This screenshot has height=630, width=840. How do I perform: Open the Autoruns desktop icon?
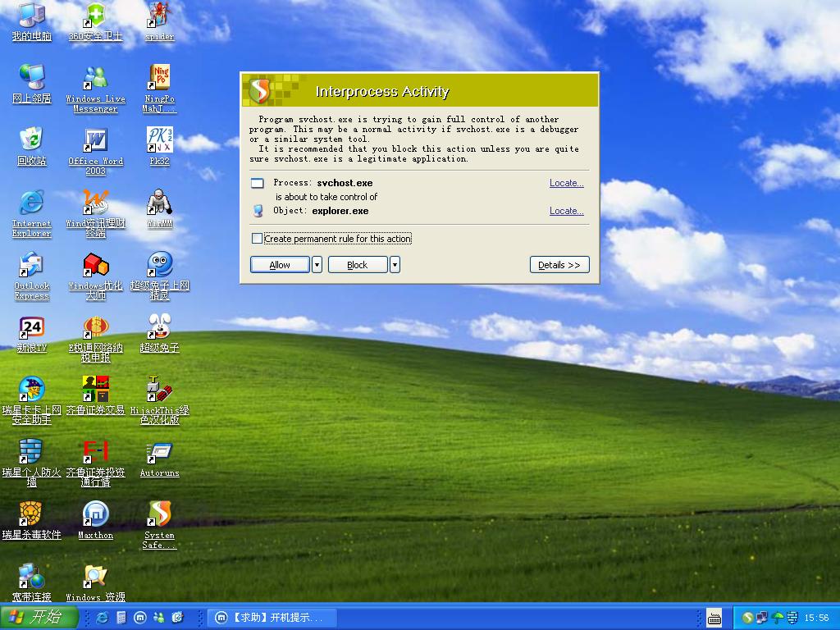click(x=159, y=453)
